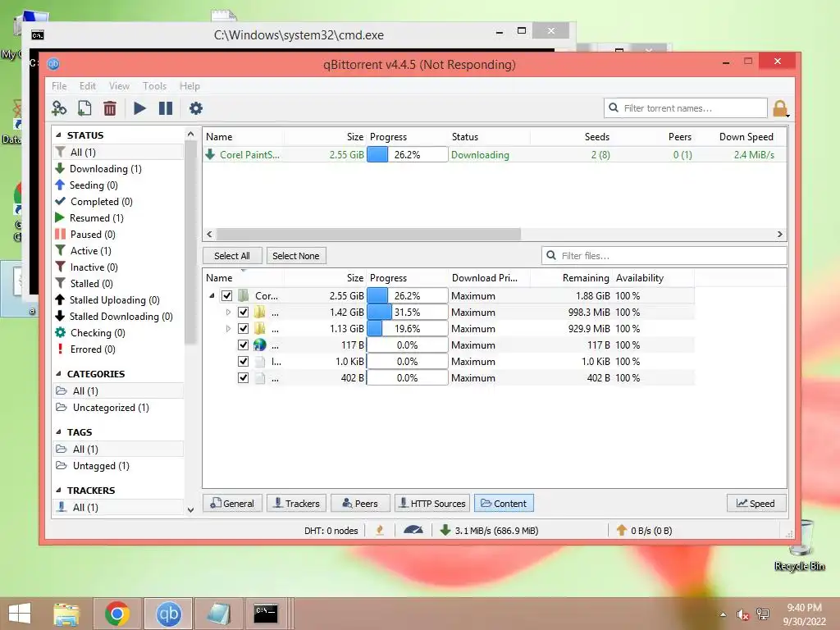Open Download Priority Maximum for 117 B file

tap(473, 345)
